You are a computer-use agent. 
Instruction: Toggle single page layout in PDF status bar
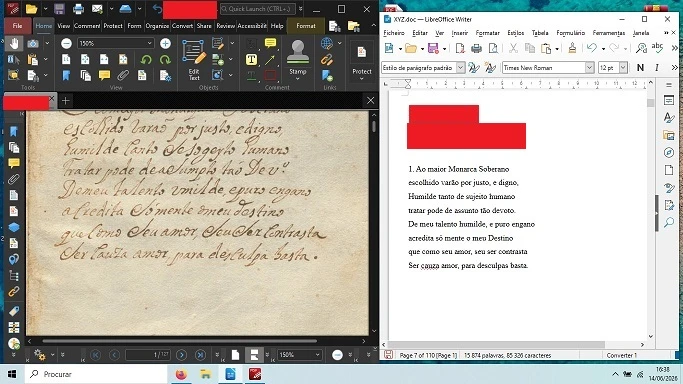tap(235, 355)
